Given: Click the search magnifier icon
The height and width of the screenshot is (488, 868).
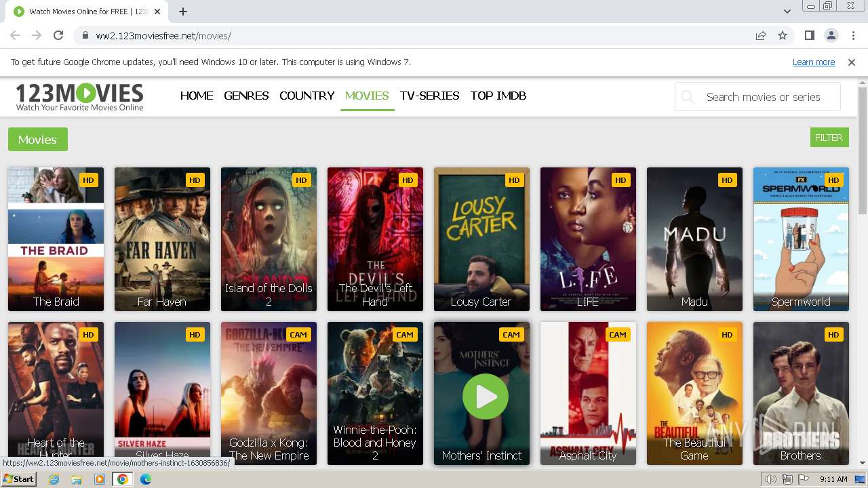Looking at the screenshot, I should [687, 97].
